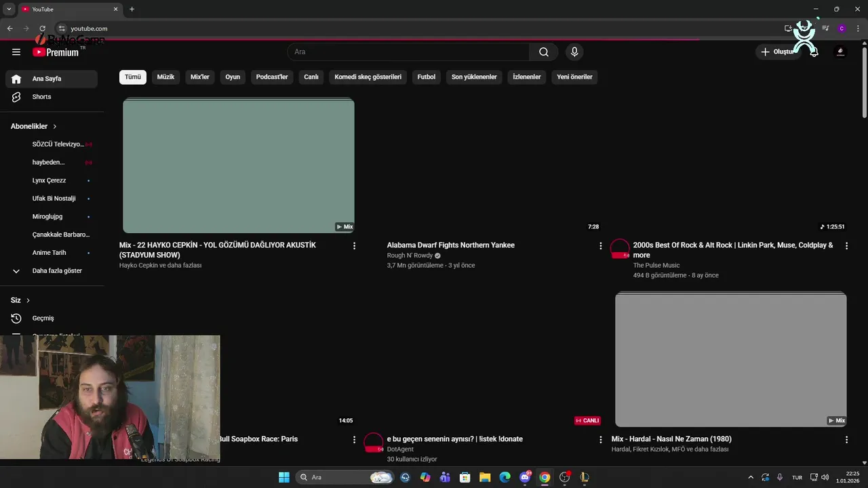Open the YouTube hamburger guide menu
The width and height of the screenshot is (868, 488).
tap(16, 52)
